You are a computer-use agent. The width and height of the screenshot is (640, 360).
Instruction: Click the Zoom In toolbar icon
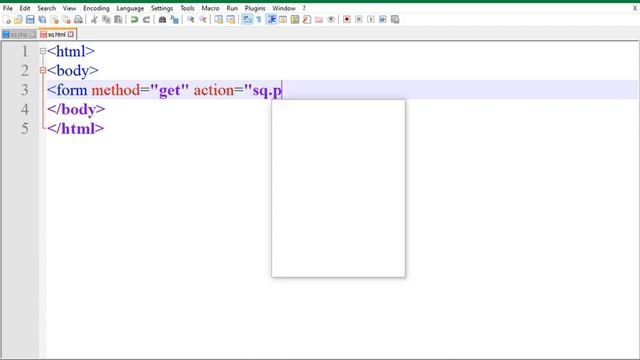(191, 20)
